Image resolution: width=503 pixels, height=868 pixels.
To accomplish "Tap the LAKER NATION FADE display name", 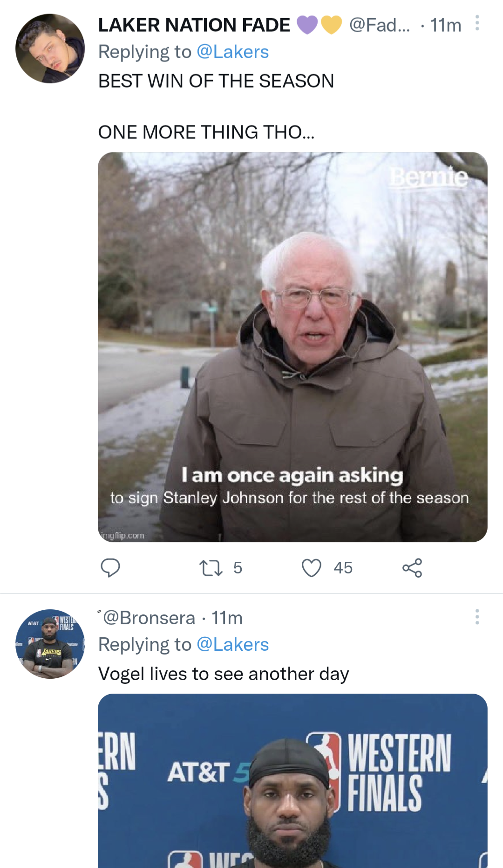I will pos(194,25).
